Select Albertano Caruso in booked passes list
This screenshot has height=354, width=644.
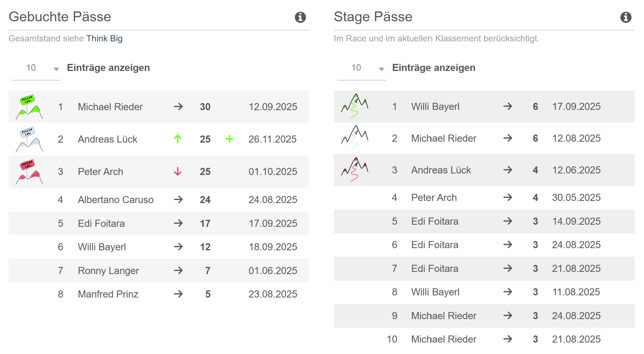click(116, 200)
